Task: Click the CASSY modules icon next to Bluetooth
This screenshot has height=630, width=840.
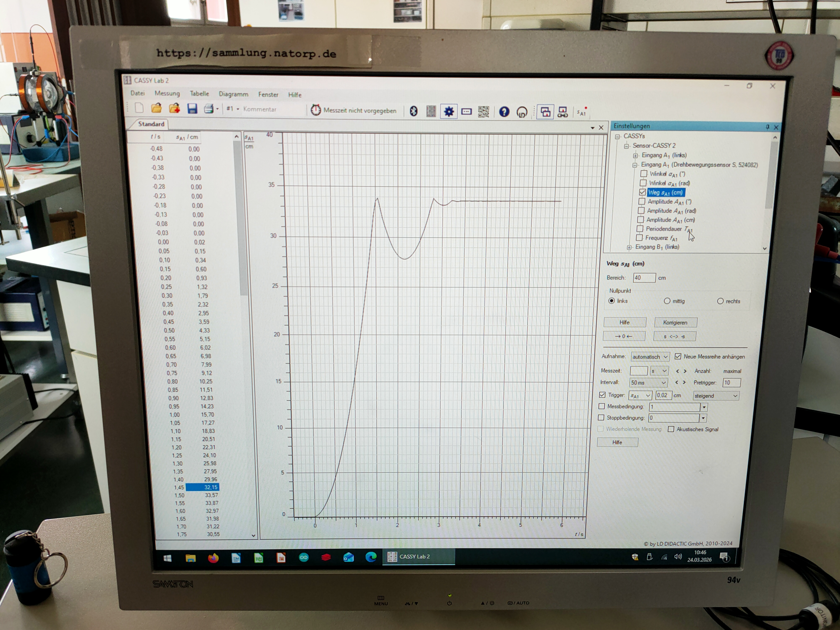Action: pyautogui.click(x=431, y=111)
